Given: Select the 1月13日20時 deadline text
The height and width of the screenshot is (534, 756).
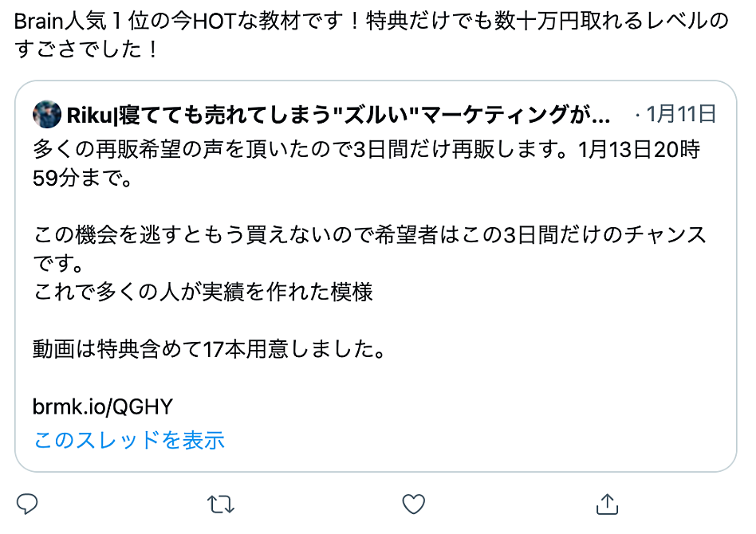Looking at the screenshot, I should click(639, 150).
